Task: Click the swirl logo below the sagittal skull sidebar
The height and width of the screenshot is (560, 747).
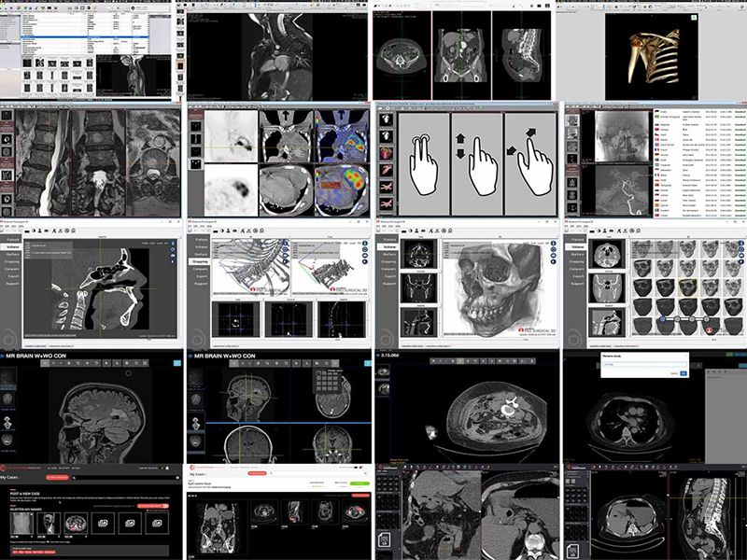Action: coord(8,339)
